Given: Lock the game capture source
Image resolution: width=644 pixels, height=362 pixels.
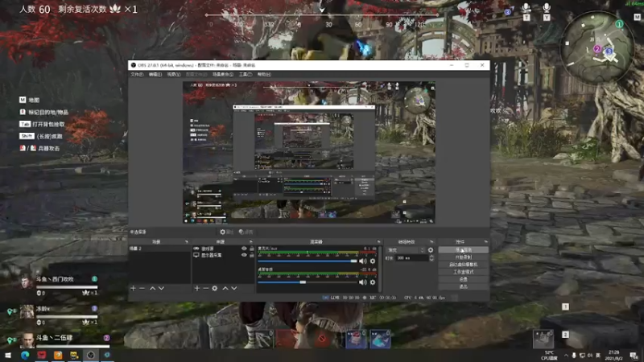Looking at the screenshot, I should (252, 249).
